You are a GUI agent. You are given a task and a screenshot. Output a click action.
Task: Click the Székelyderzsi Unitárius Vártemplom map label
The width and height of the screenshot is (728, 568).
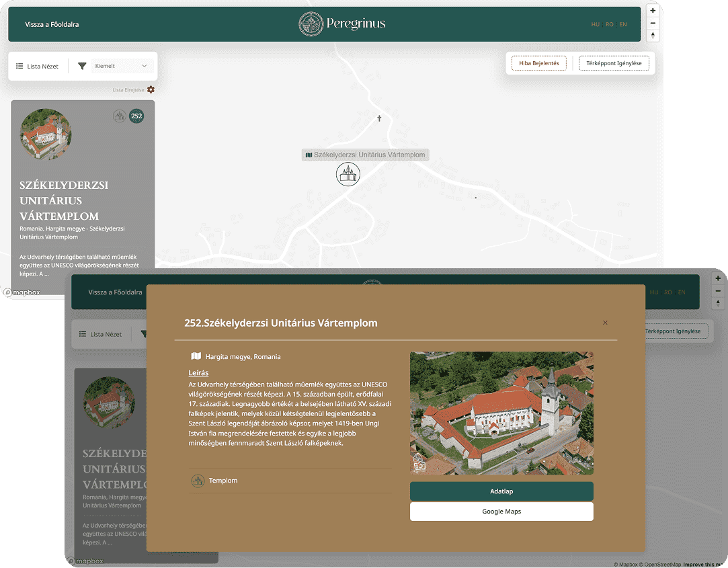tap(366, 155)
